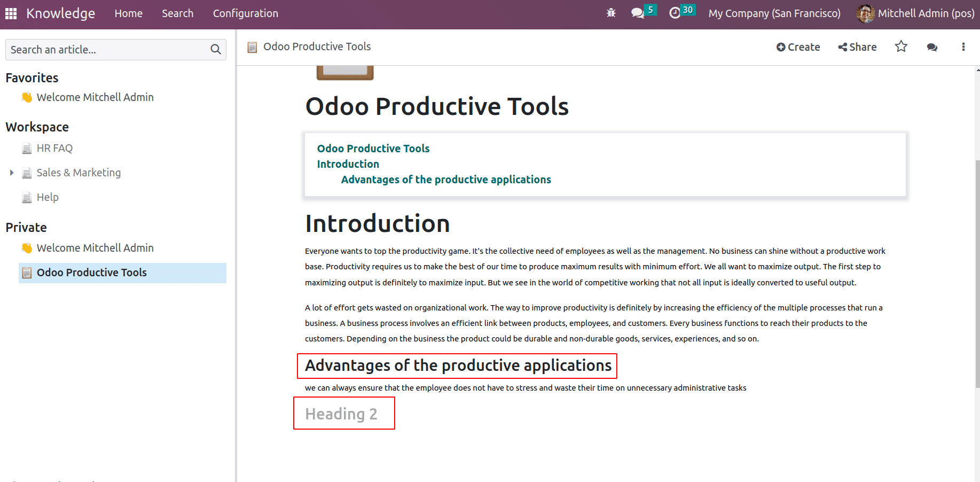Open Welcome Mitchell Admin under Favorites

click(95, 97)
